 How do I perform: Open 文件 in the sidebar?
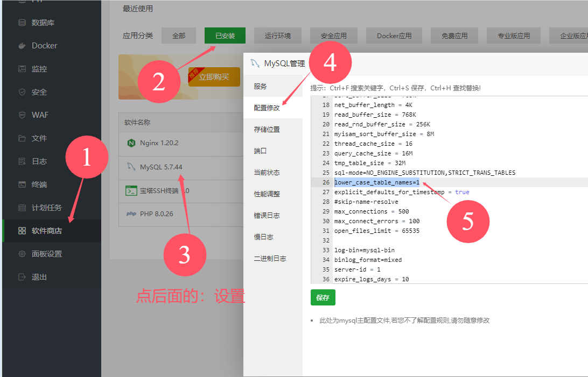pos(39,138)
